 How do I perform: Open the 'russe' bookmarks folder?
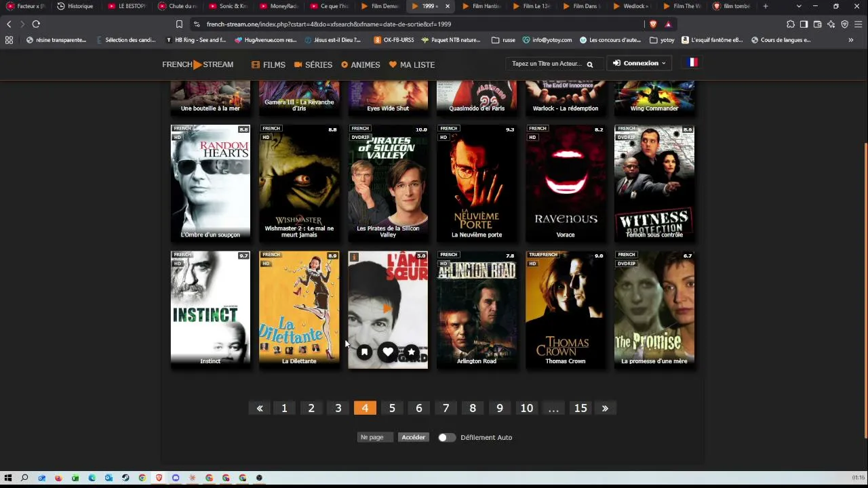(503, 40)
